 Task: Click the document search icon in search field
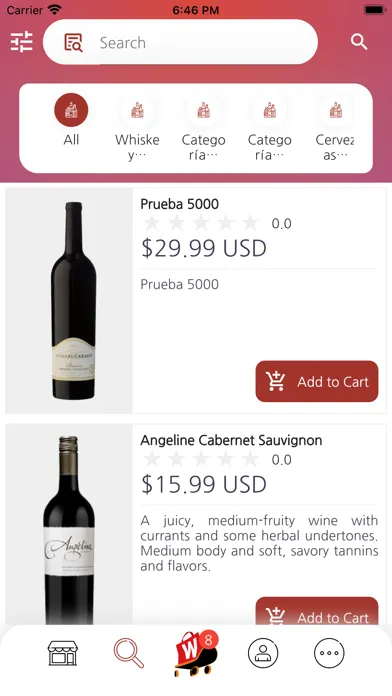(73, 43)
